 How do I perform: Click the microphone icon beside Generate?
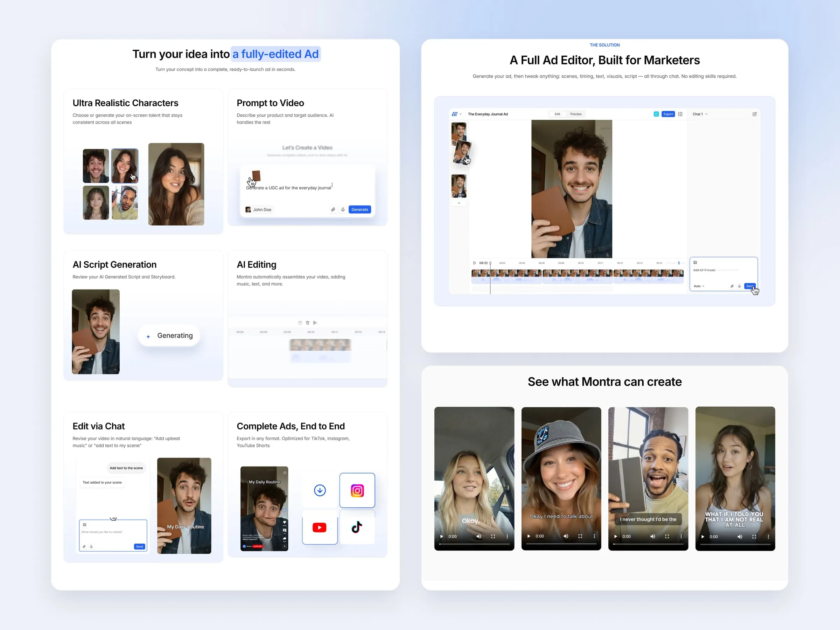pyautogui.click(x=343, y=210)
